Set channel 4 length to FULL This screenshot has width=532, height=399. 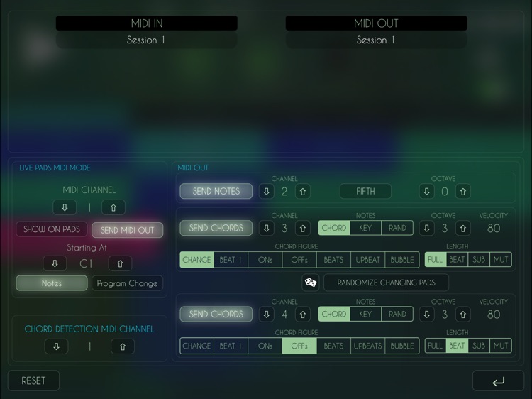click(436, 346)
